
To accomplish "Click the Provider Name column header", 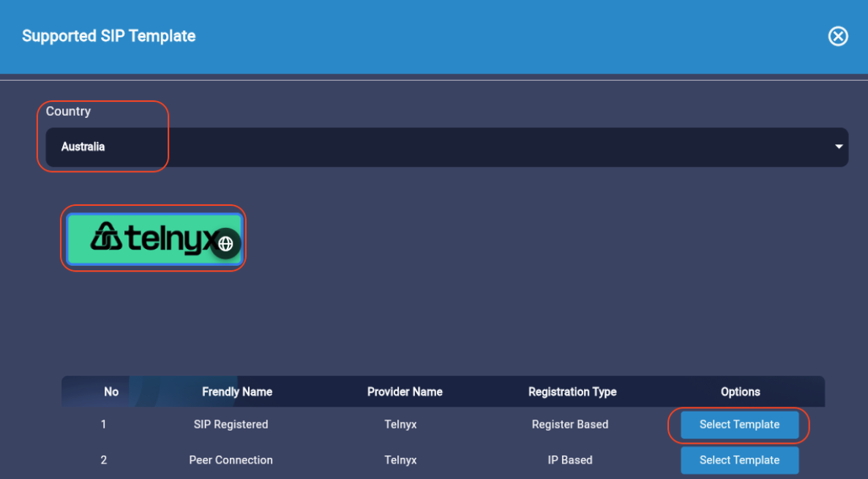I will pyautogui.click(x=405, y=392).
